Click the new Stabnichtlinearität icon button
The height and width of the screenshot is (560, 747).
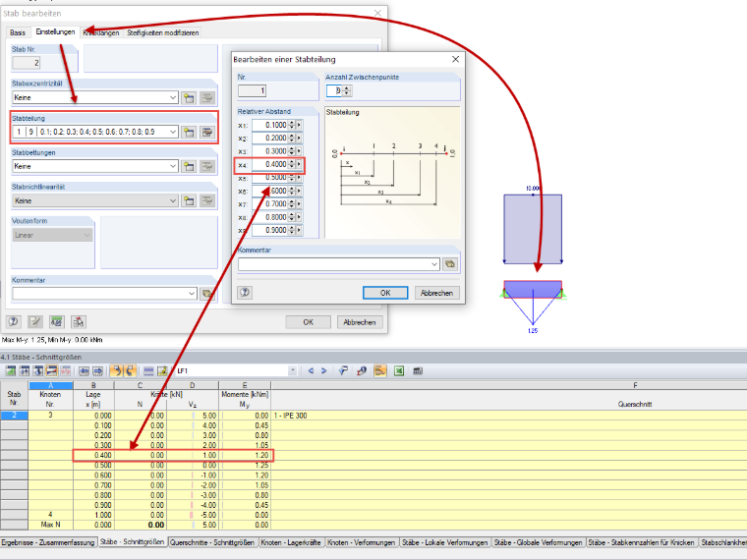[x=189, y=200]
